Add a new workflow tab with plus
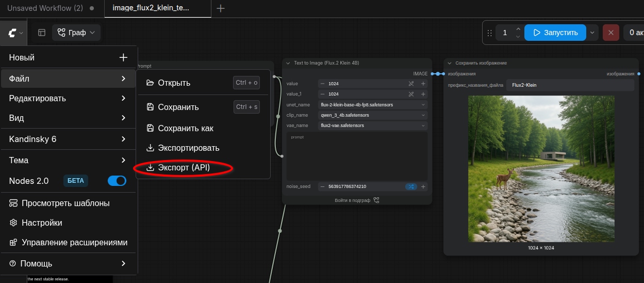 coord(221,8)
